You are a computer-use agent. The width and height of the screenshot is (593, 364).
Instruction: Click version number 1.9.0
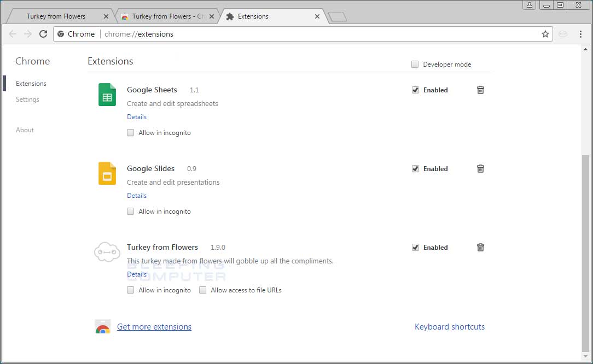tap(218, 248)
